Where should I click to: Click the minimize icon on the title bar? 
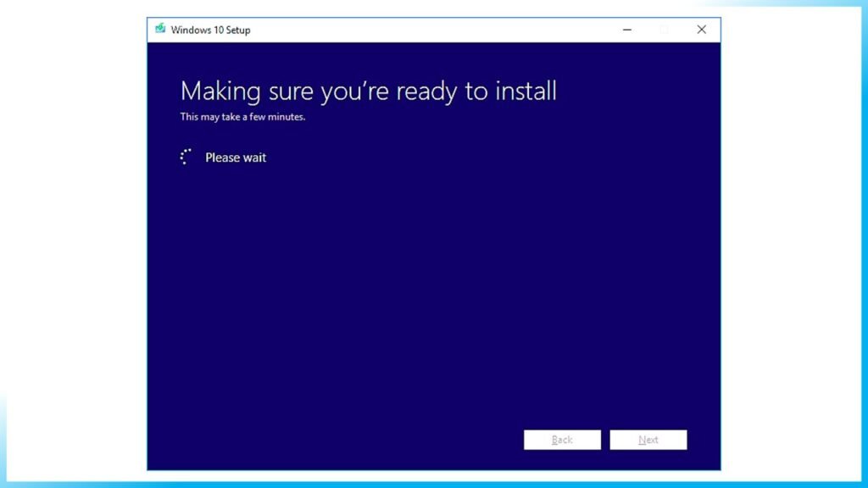click(626, 29)
